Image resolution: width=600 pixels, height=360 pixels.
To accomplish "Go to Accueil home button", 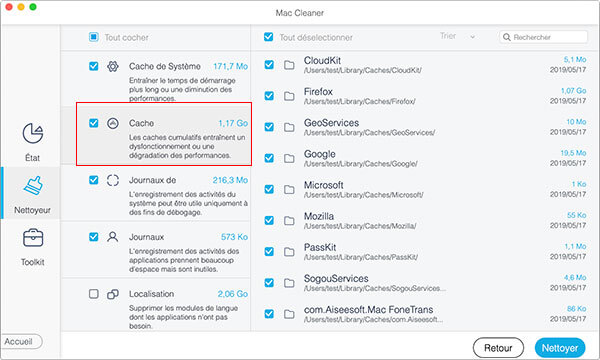I will [x=21, y=342].
